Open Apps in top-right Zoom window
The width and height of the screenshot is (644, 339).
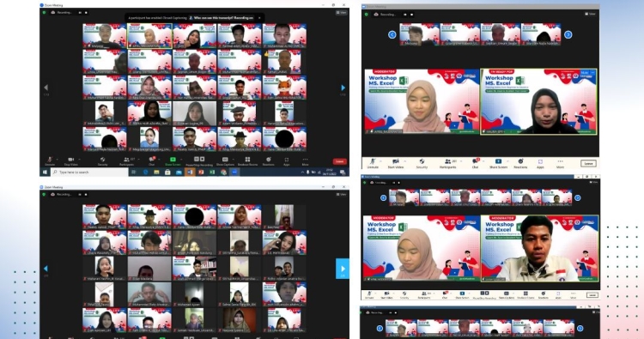pyautogui.click(x=540, y=163)
